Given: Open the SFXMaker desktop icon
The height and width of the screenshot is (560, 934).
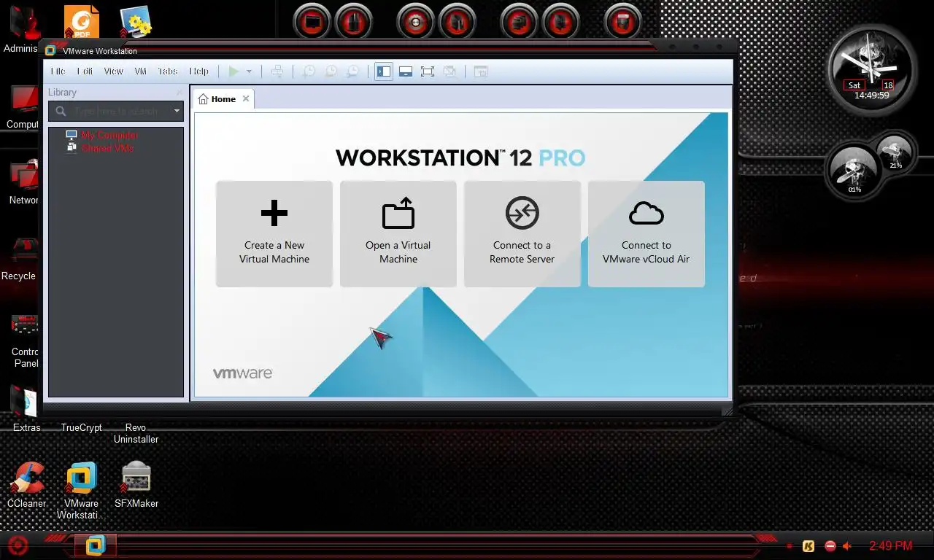Looking at the screenshot, I should [136, 484].
